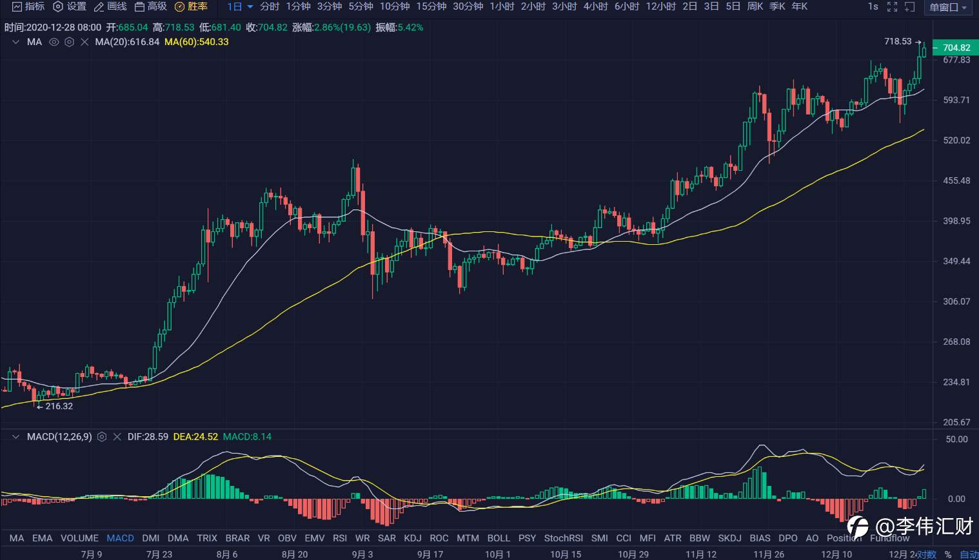This screenshot has width=979, height=560.
Task: Toggle percent scale mode
Action: pyautogui.click(x=948, y=554)
